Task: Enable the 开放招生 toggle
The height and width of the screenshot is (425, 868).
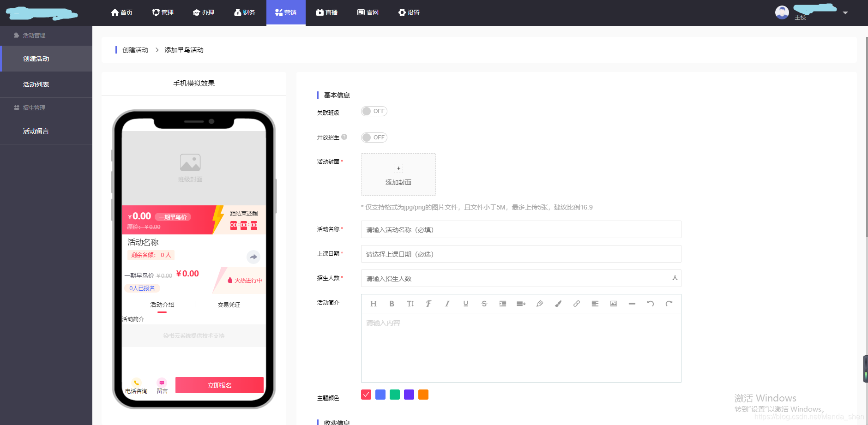Action: [374, 137]
